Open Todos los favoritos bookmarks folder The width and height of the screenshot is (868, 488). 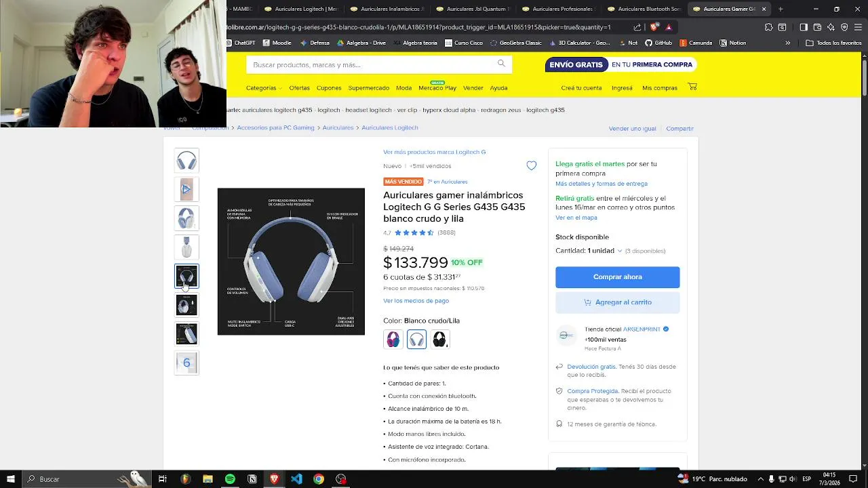[833, 43]
